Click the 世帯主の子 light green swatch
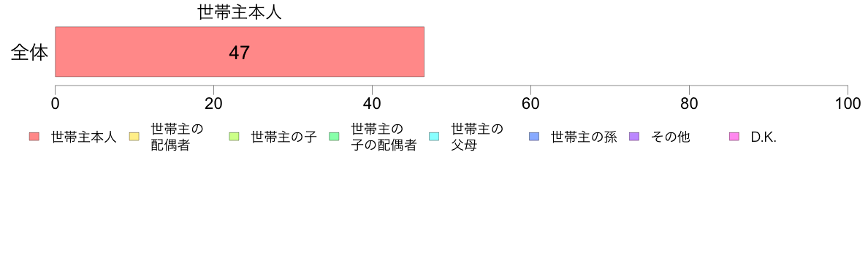The height and width of the screenshot is (269, 868). click(234, 137)
